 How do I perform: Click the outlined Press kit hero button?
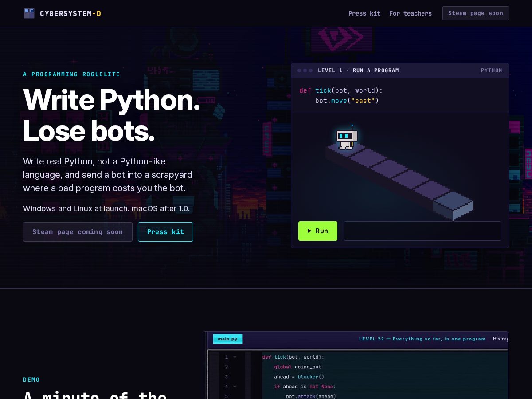pos(165,232)
